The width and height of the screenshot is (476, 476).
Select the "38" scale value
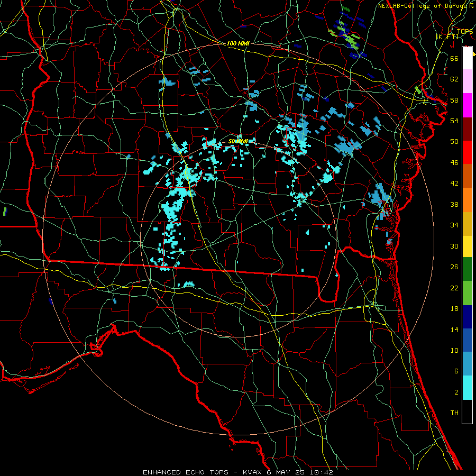pyautogui.click(x=454, y=204)
